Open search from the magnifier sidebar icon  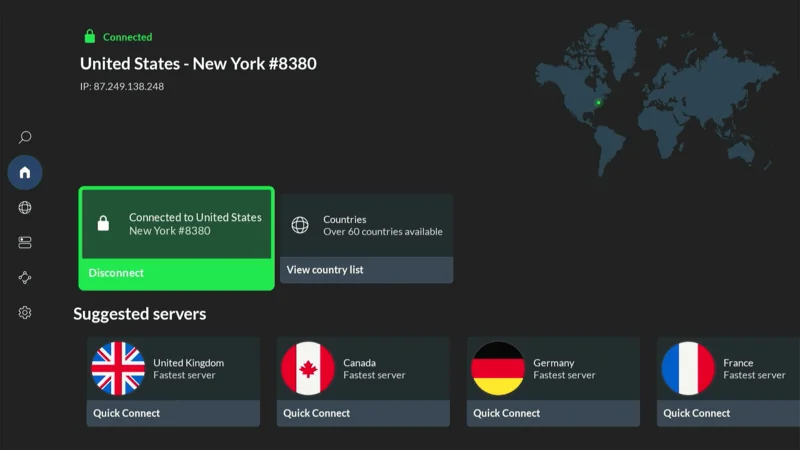pos(25,137)
